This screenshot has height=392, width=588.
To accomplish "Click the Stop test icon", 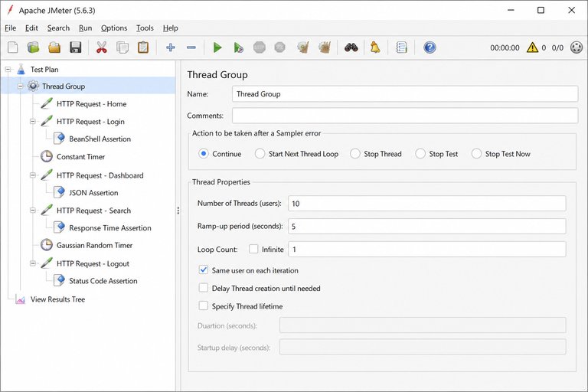I will (x=259, y=47).
